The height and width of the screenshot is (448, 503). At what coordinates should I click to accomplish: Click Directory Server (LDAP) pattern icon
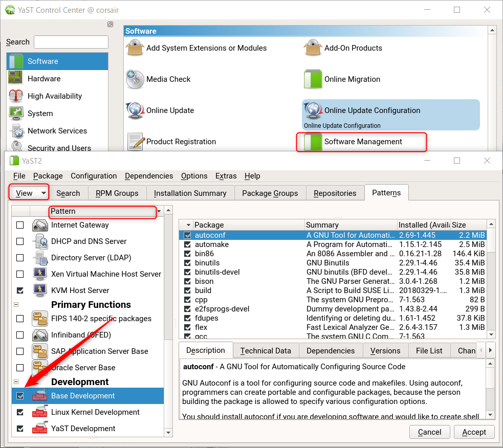click(40, 258)
